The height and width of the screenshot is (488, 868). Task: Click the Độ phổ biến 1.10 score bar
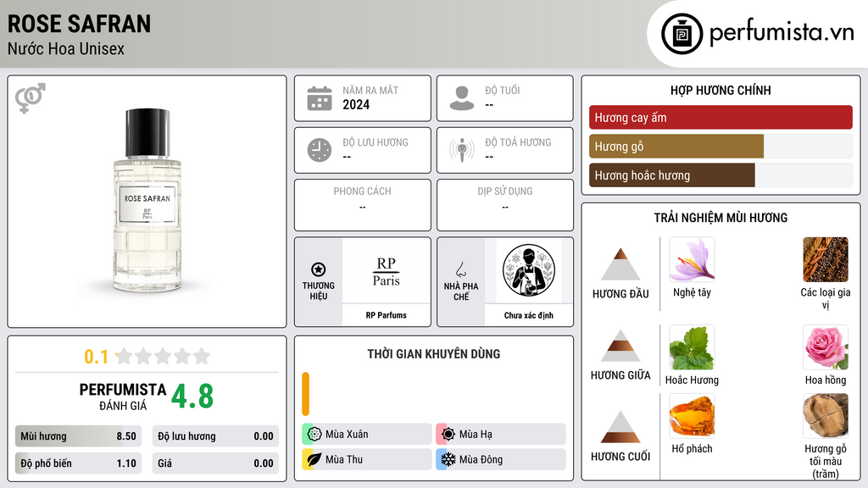point(78,463)
